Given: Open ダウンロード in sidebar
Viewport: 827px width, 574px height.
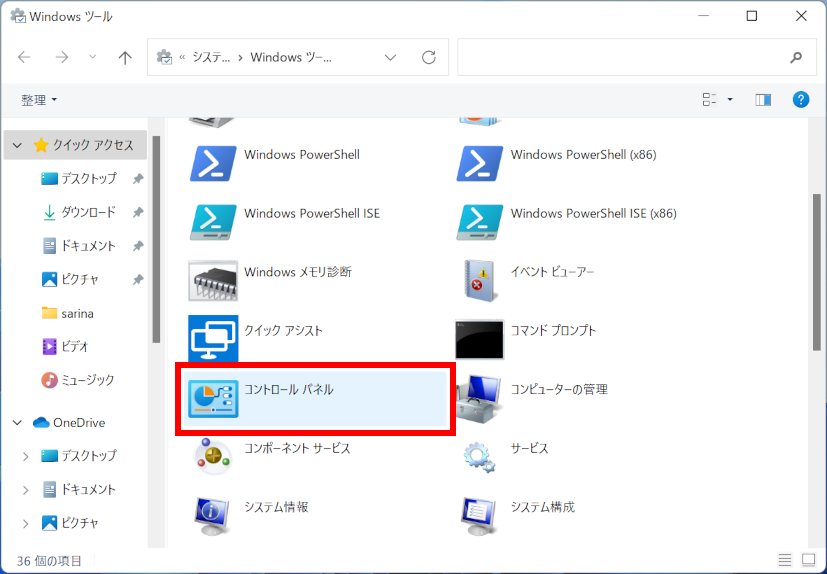Looking at the screenshot, I should pyautogui.click(x=79, y=212).
